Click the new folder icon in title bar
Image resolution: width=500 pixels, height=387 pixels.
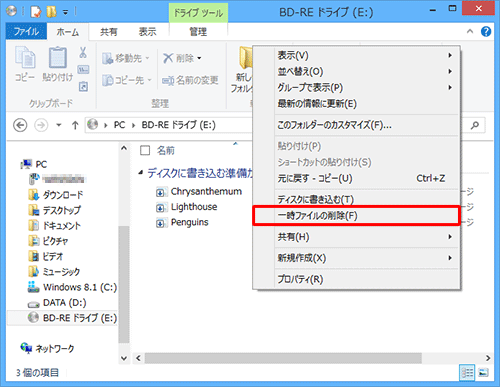[x=51, y=12]
